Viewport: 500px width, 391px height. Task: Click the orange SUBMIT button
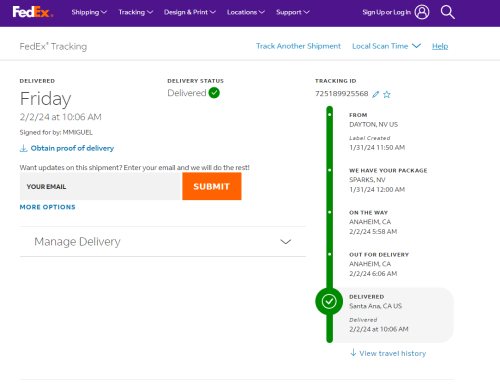(x=212, y=186)
